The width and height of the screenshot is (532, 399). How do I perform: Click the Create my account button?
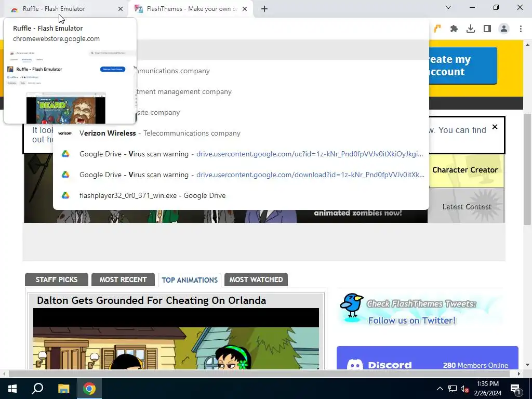tap(463, 65)
